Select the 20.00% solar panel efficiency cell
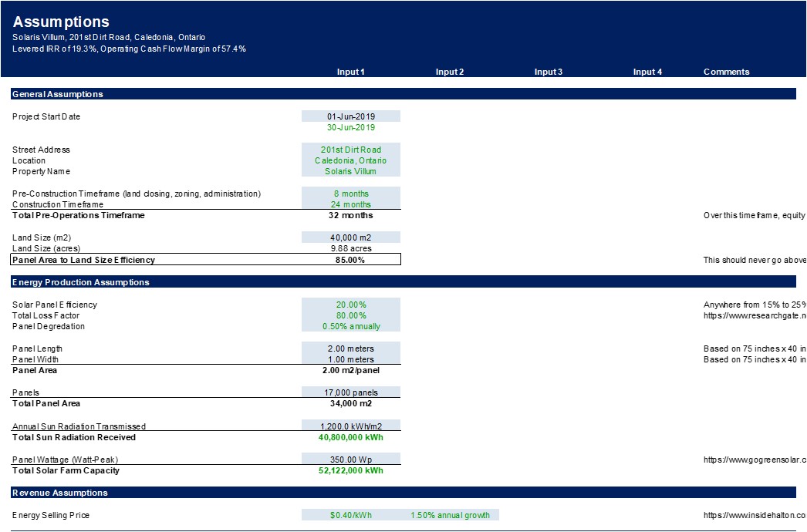The width and height of the screenshot is (807, 532). click(351, 305)
